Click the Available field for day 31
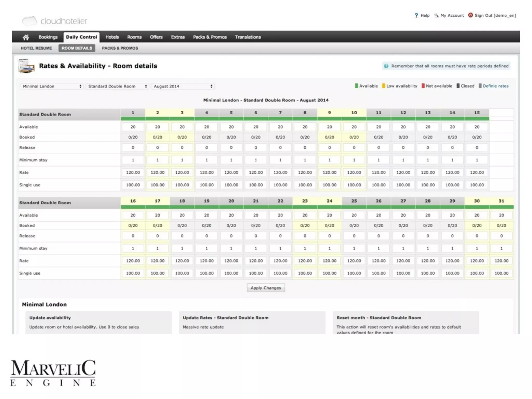 coord(501,215)
